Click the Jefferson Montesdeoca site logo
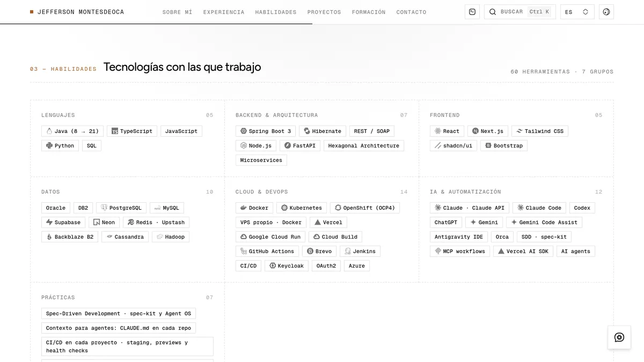The image size is (644, 362). [x=77, y=12]
